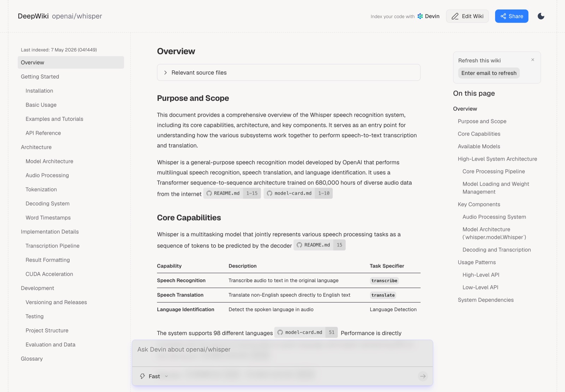Image resolution: width=565 pixels, height=392 pixels.
Task: Open Word Timestamps page
Action: (48, 218)
